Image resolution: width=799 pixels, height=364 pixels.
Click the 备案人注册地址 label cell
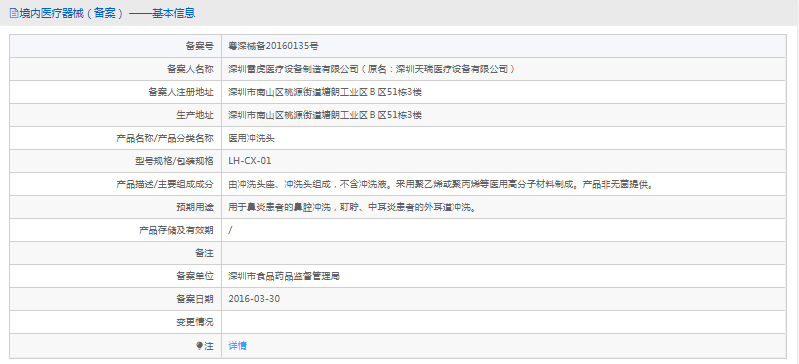point(116,92)
